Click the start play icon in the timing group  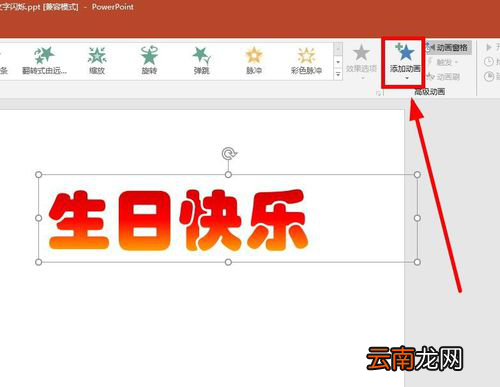(x=489, y=47)
